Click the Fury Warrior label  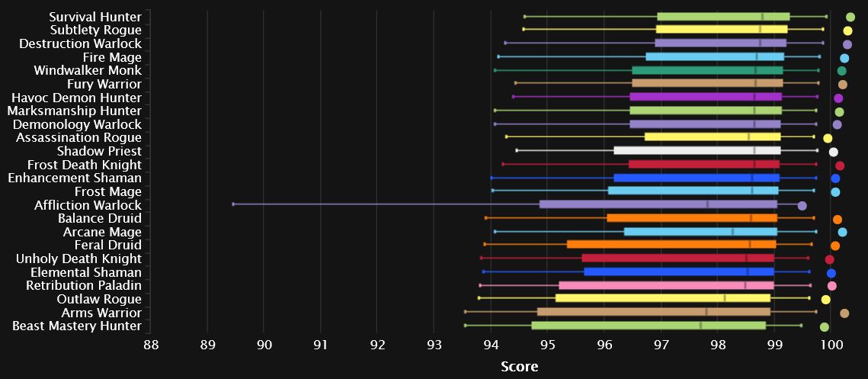[104, 84]
